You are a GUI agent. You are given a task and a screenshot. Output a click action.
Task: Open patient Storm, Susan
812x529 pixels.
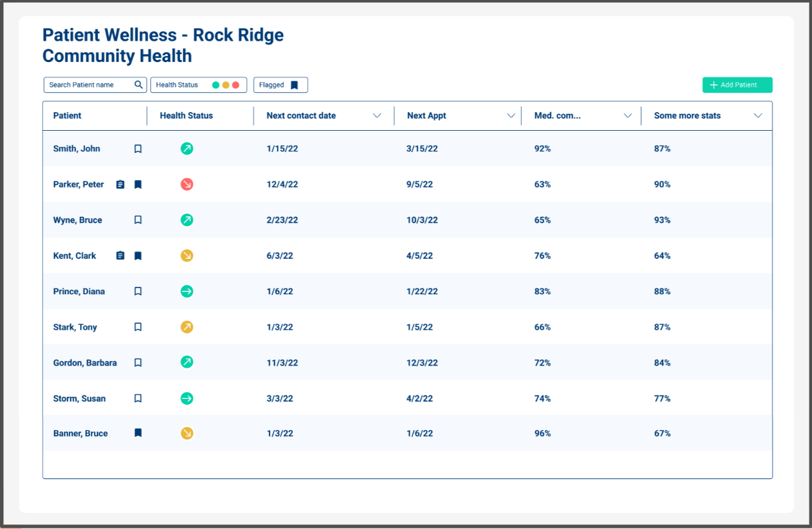(79, 398)
